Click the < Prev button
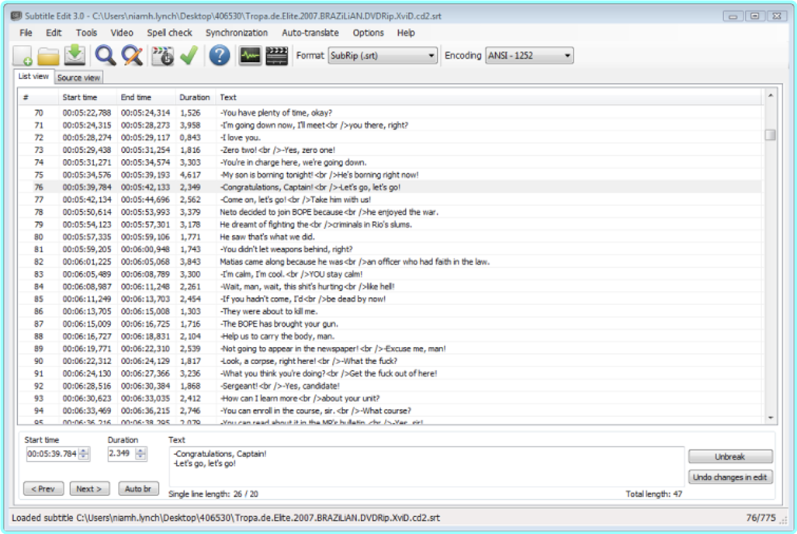The width and height of the screenshot is (797, 534). pyautogui.click(x=43, y=489)
